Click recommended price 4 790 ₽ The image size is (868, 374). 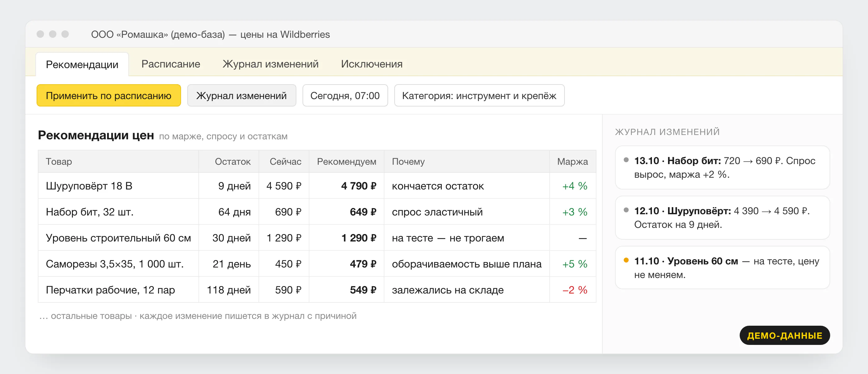pos(359,186)
